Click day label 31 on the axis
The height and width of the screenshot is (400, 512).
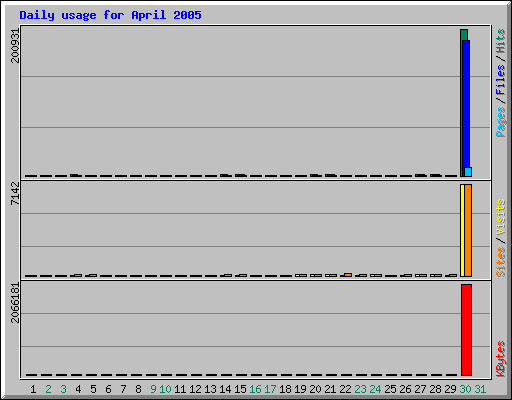pos(480,389)
